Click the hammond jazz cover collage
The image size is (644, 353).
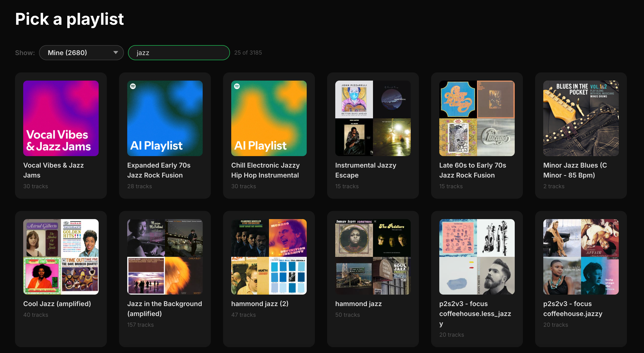[x=372, y=257]
